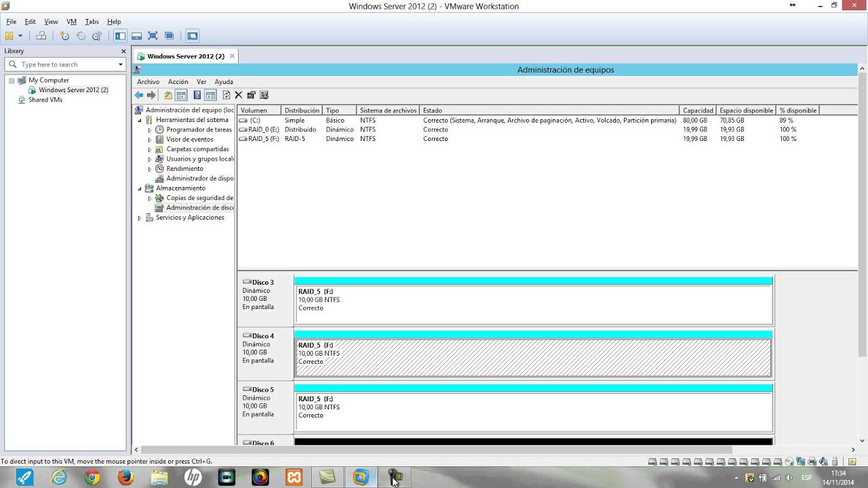Open the help icon in MMC toolbar
Viewport: 868px width, 488px height.
[x=197, y=96]
